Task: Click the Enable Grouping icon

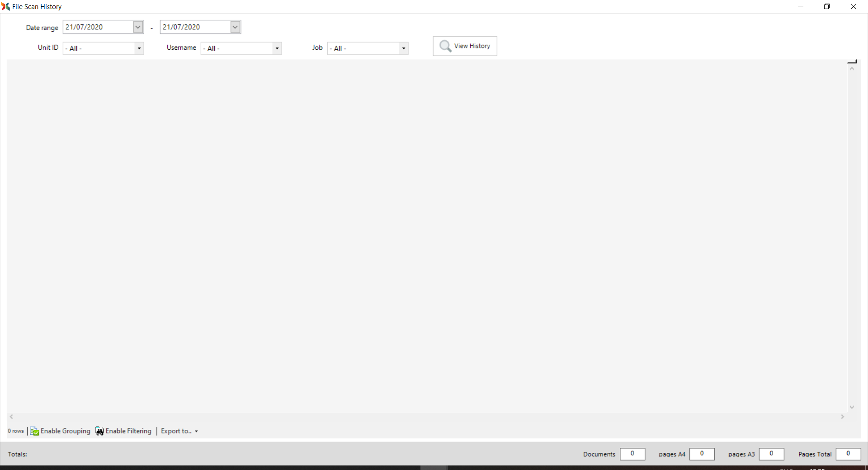Action: (34, 431)
